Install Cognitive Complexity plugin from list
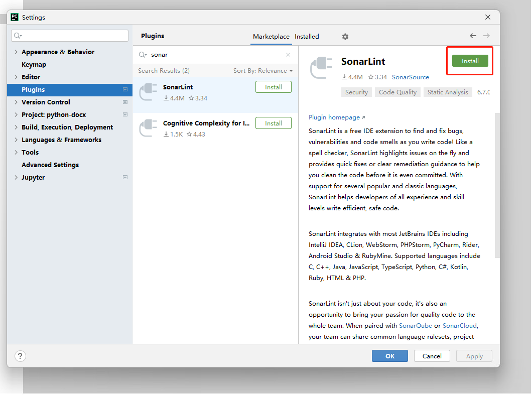The image size is (532, 395). pyautogui.click(x=273, y=123)
